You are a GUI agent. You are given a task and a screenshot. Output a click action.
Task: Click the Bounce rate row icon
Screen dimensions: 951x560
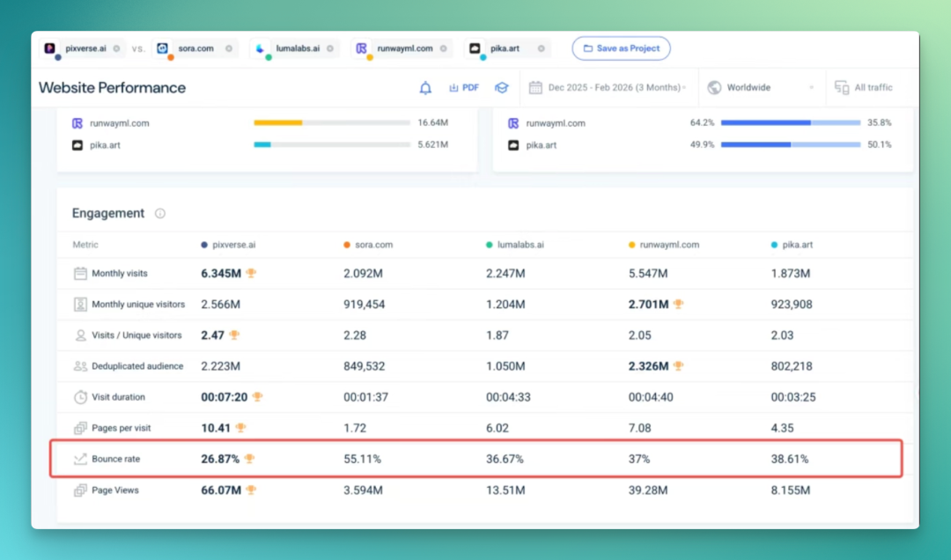[80, 460]
